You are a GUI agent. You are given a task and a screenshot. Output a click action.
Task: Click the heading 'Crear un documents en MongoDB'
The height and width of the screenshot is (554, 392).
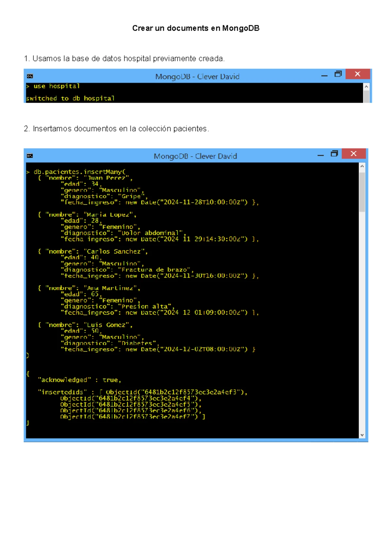[x=196, y=28]
